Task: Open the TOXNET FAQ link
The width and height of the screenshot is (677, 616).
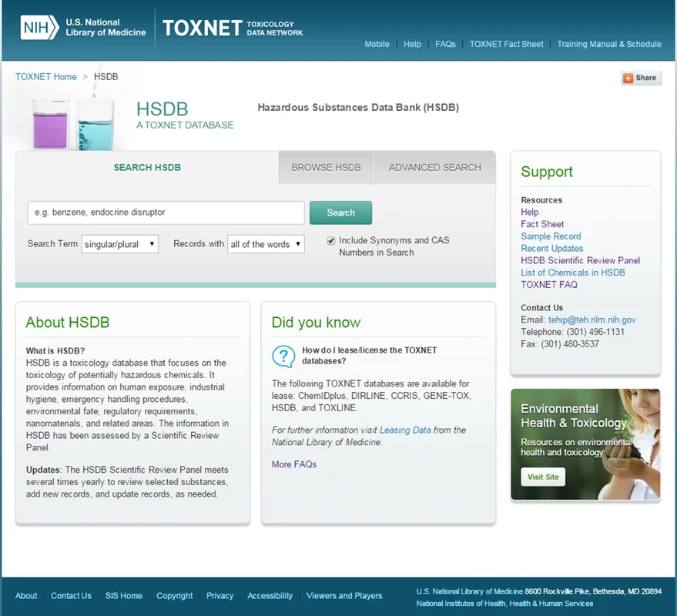Action: [x=549, y=284]
